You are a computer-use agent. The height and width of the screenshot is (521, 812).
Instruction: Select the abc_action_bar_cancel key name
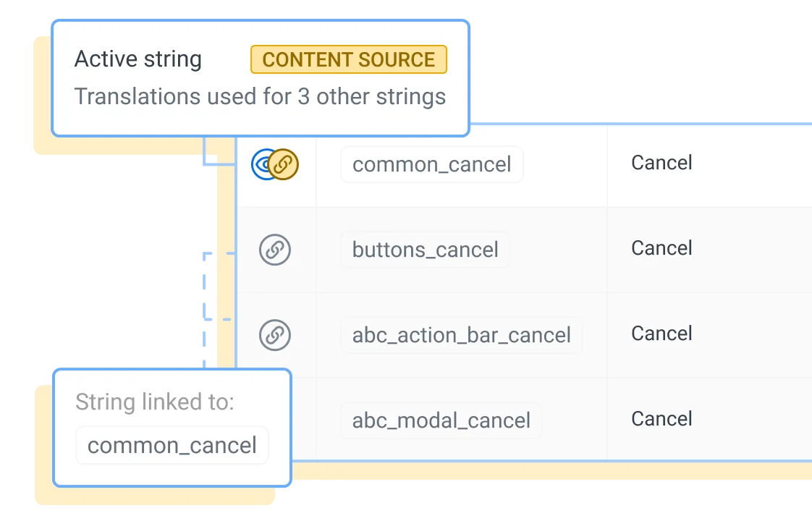(x=461, y=335)
